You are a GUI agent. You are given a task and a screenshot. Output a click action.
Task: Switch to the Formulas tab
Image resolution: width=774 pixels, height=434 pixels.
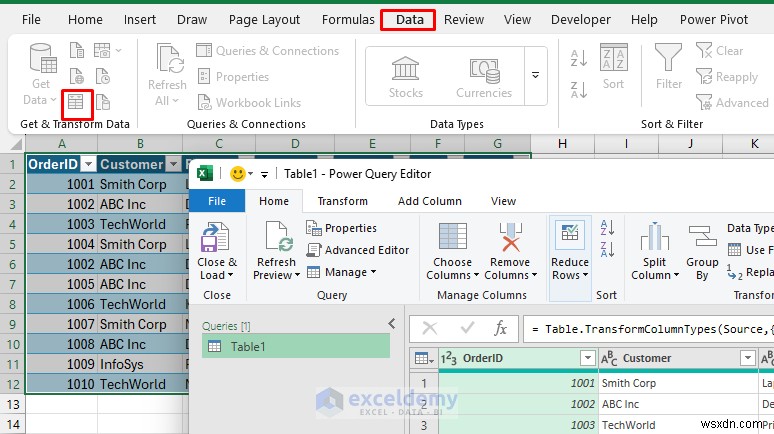pyautogui.click(x=348, y=20)
